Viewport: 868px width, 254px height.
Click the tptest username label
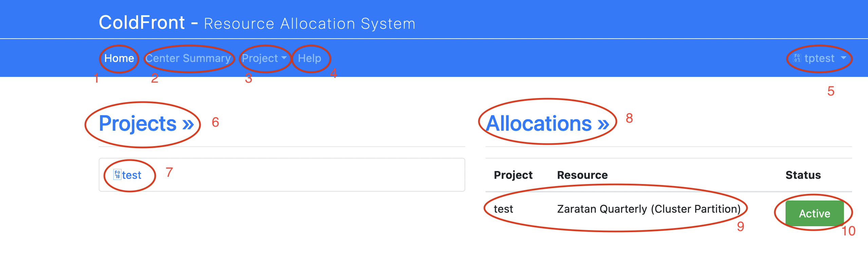(x=819, y=58)
